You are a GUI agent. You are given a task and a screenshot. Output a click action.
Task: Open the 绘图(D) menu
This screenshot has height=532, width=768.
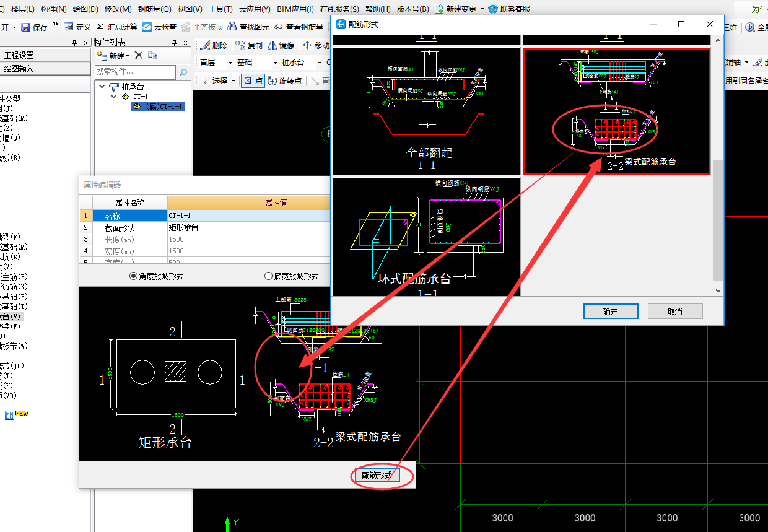tap(85, 9)
